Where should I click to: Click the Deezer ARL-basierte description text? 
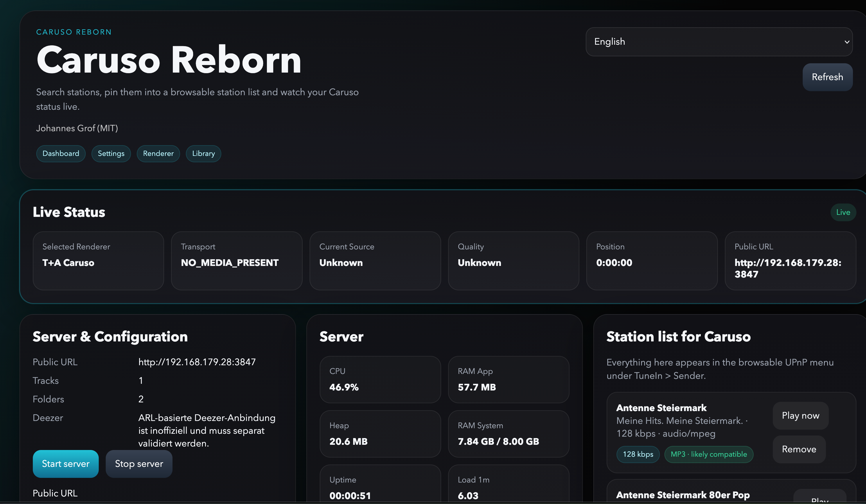[x=206, y=431]
